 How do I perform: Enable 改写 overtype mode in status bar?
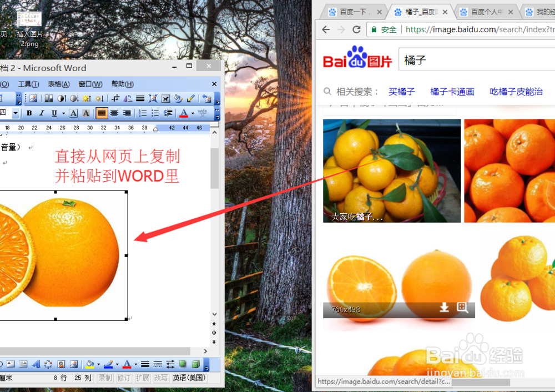(x=161, y=377)
